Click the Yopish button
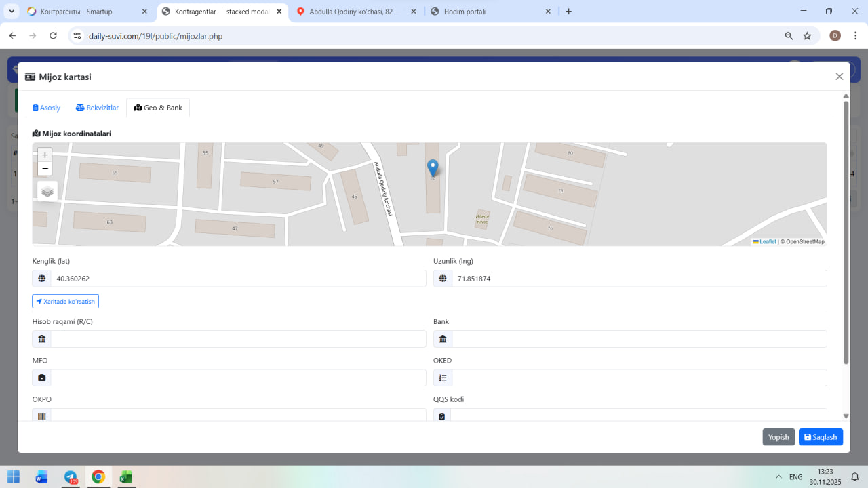Image resolution: width=868 pixels, height=488 pixels. pos(778,437)
